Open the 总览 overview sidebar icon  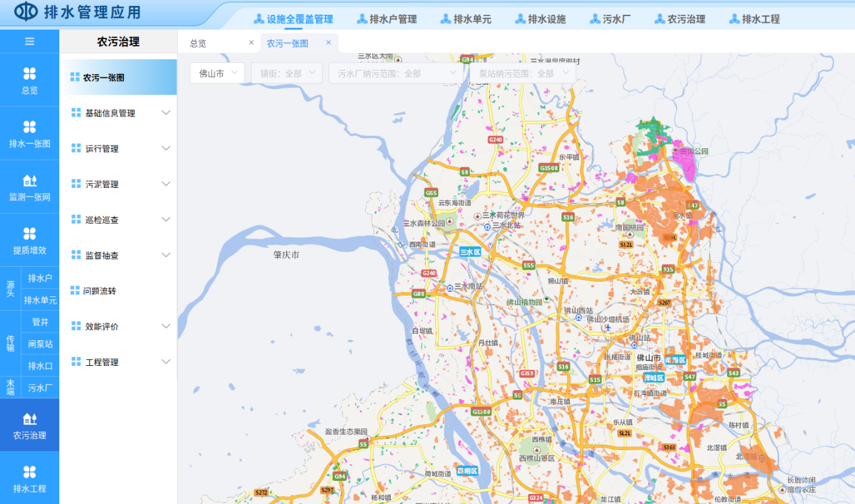[30, 80]
